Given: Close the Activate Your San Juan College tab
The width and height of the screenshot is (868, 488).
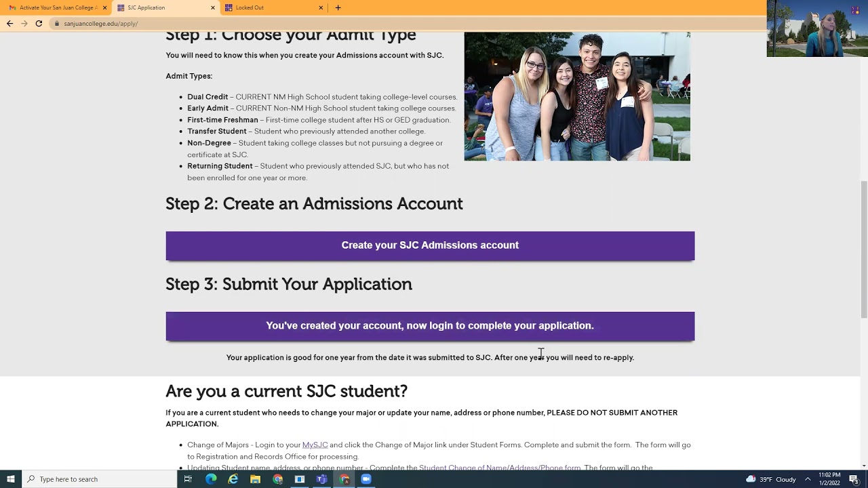Looking at the screenshot, I should coord(104,7).
